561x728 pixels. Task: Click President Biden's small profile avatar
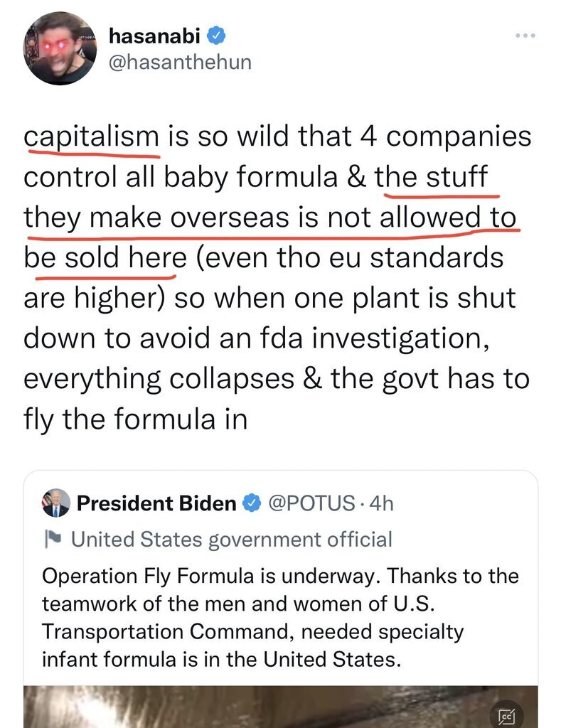point(56,503)
